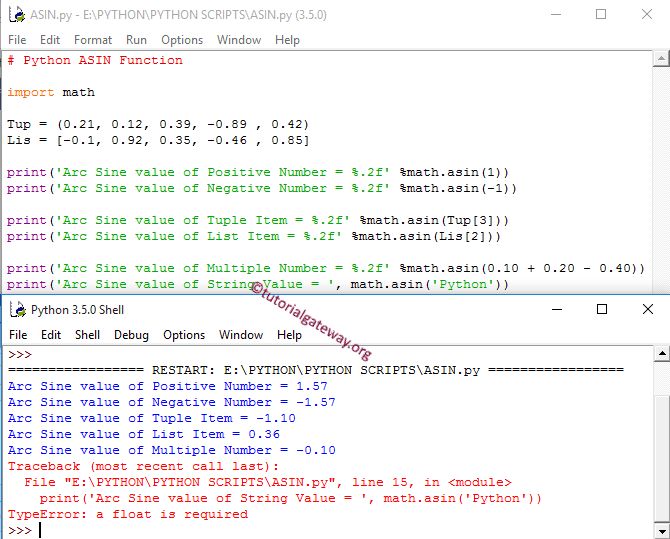Open File menu in ASIN.py editor window
This screenshot has height=539, width=670.
pyautogui.click(x=17, y=40)
